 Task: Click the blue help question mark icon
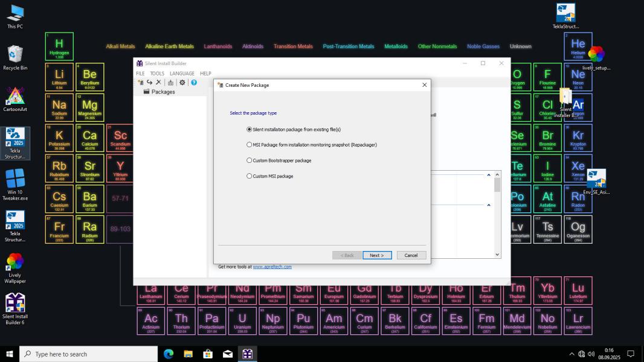coord(194,83)
